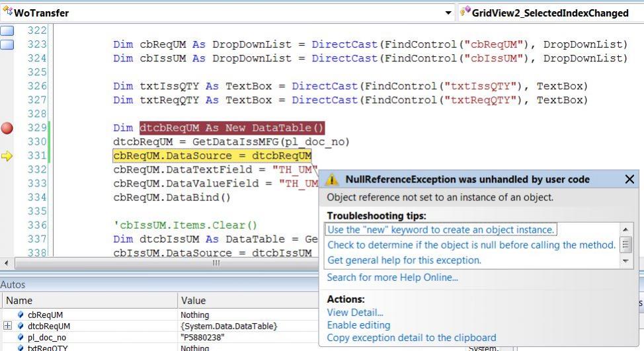Click cbReqUM.DataTextField on line 332

(182, 169)
